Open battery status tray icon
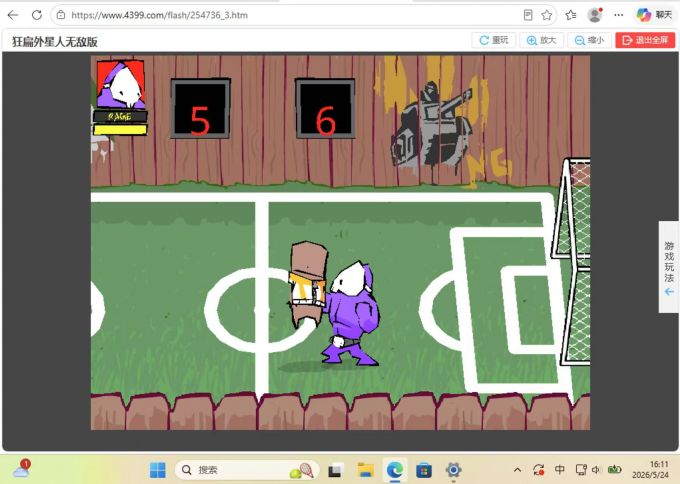The height and width of the screenshot is (484, 680). (x=614, y=469)
